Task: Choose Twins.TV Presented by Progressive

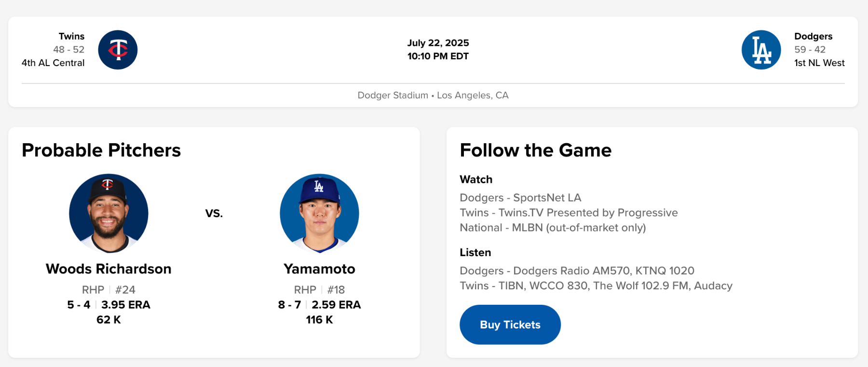Action: coord(569,213)
